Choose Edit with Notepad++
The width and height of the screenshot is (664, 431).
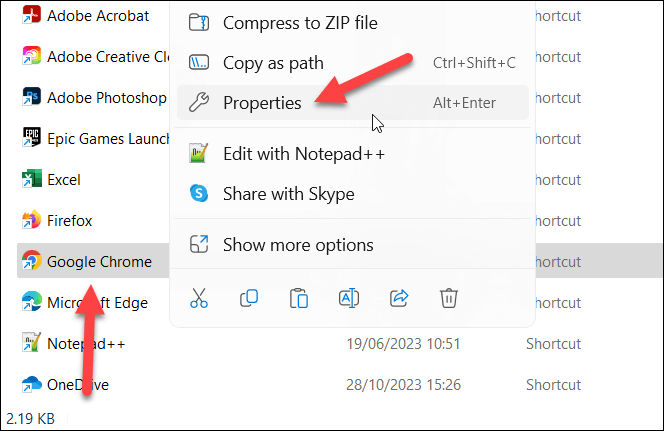click(x=303, y=154)
